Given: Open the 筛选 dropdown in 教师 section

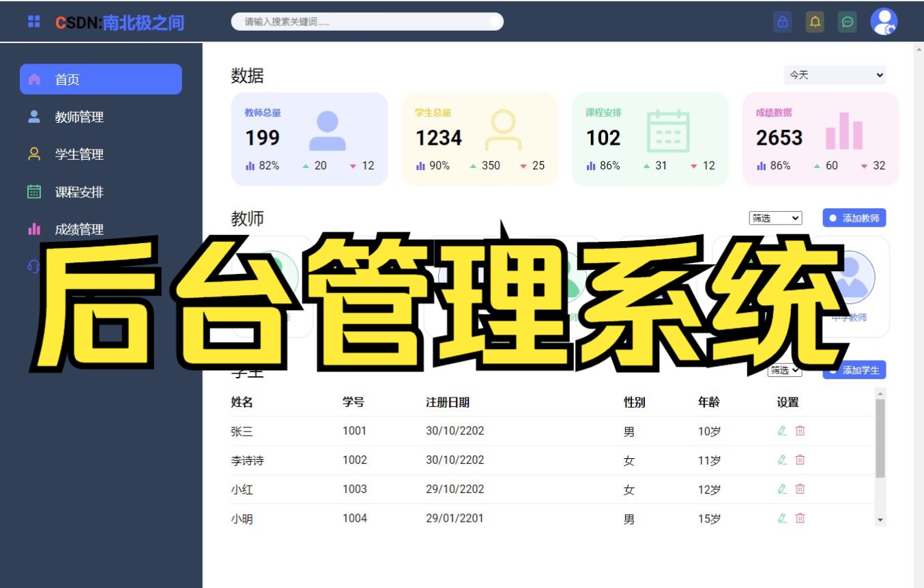Looking at the screenshot, I should click(x=775, y=219).
